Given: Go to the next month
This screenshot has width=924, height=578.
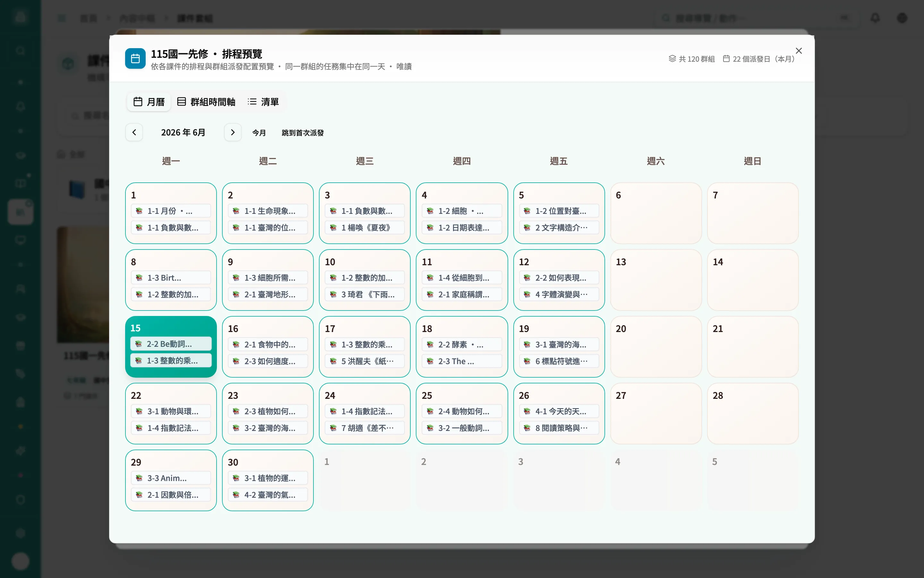Looking at the screenshot, I should [233, 132].
